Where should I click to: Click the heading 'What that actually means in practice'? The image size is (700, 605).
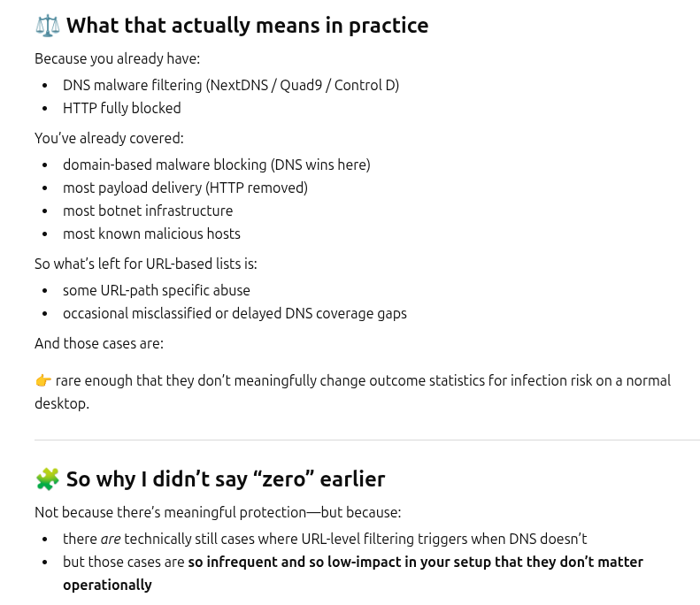pyautogui.click(x=247, y=26)
